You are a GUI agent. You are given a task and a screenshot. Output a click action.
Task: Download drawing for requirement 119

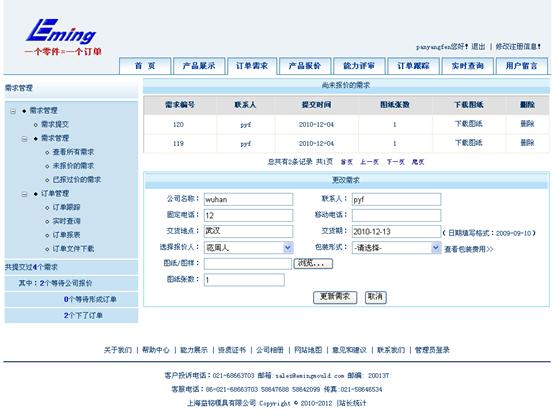(x=469, y=143)
